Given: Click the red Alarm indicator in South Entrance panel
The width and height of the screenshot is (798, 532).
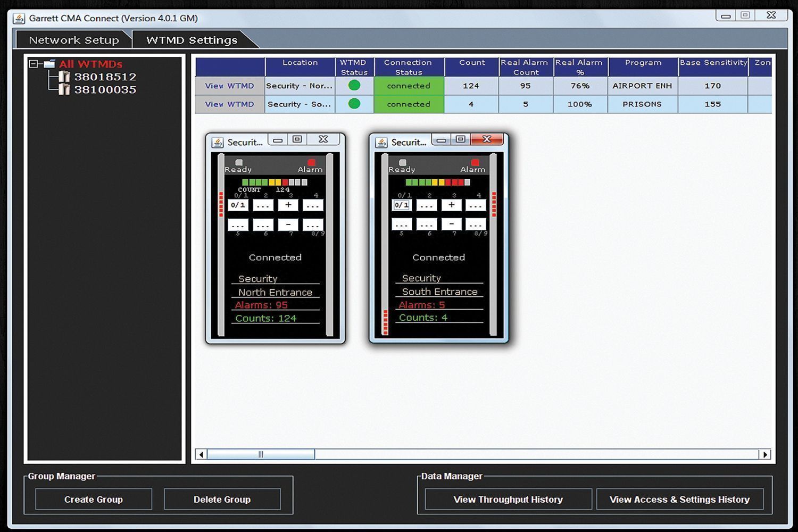Looking at the screenshot, I should 475,162.
